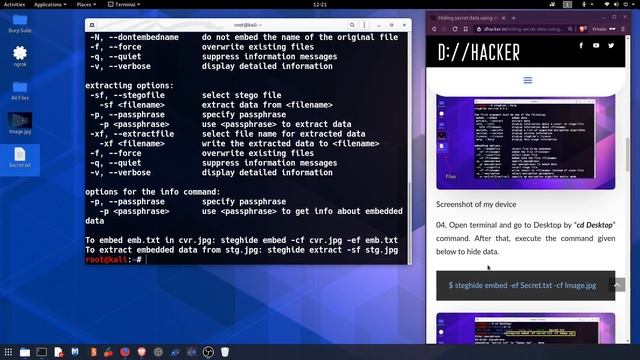The width and height of the screenshot is (640, 360).
Task: Launch Cherrytree cherry dock icon
Action: tap(108, 352)
